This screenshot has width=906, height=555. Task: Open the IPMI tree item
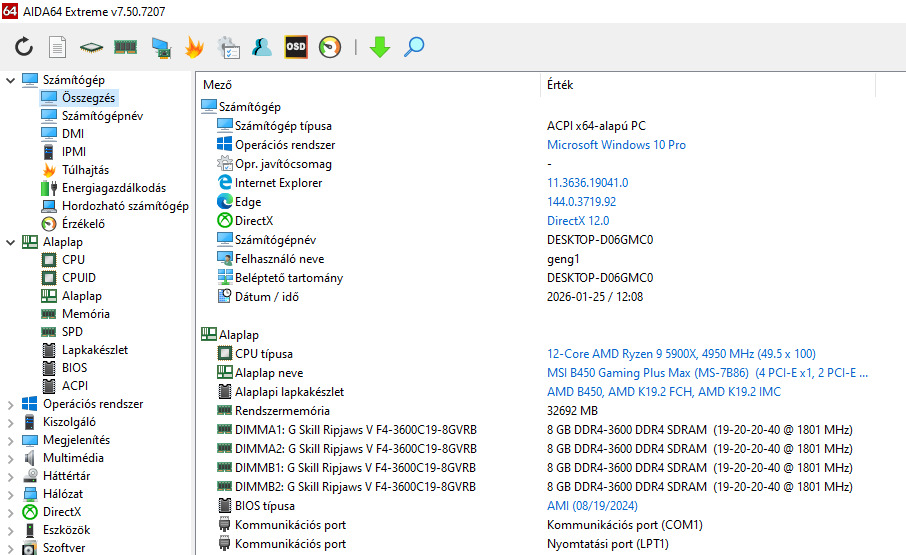[x=74, y=151]
